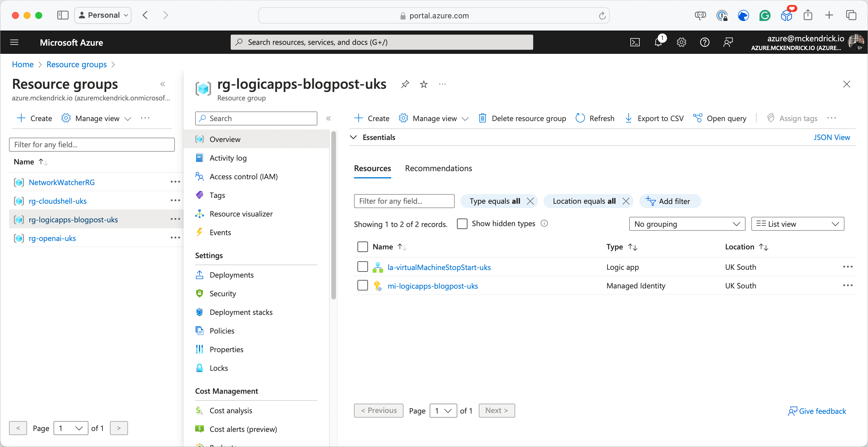Image resolution: width=868 pixels, height=447 pixels.
Task: Click Delete resource group trash icon
Action: coord(483,118)
